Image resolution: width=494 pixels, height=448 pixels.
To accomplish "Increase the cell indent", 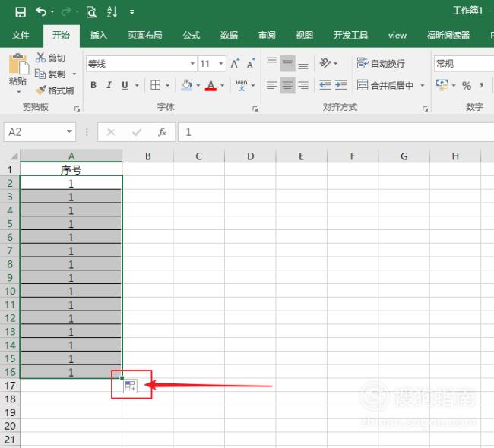I will pos(340,85).
